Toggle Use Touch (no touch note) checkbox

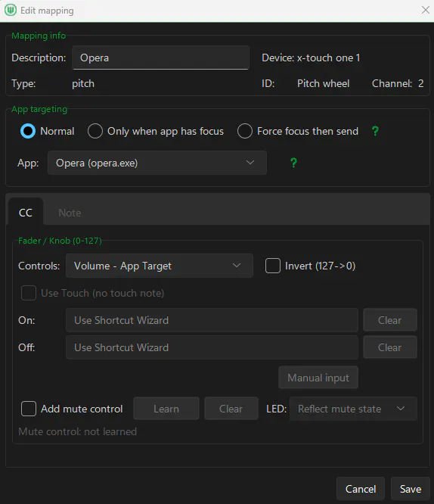[29, 293]
